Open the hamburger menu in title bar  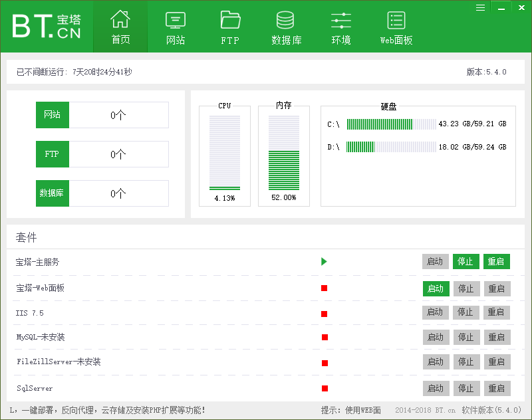click(x=480, y=7)
